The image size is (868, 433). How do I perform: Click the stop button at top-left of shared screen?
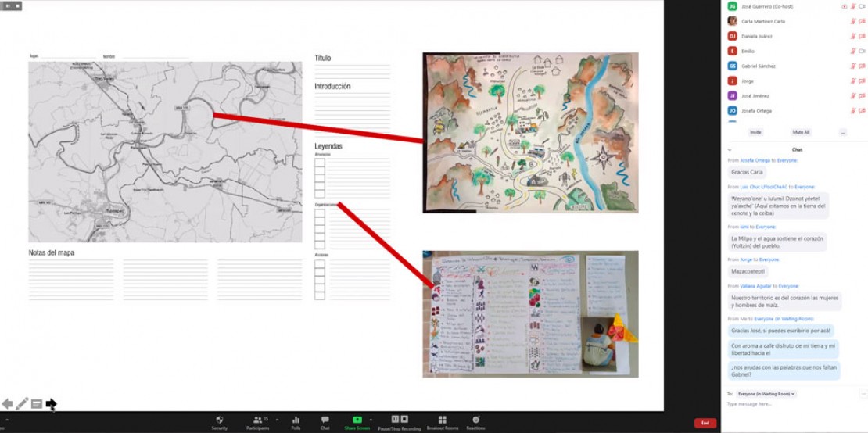tap(17, 5)
